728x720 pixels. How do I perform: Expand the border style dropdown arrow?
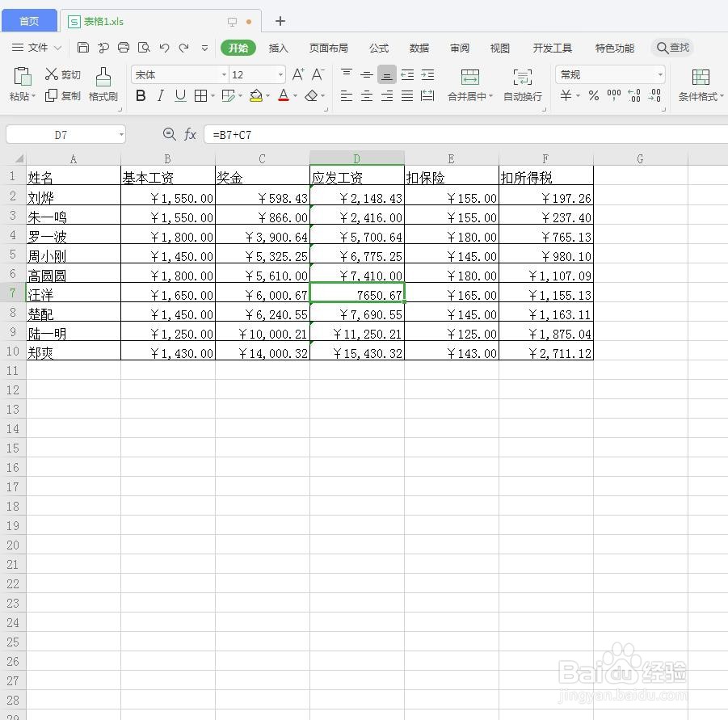pyautogui.click(x=213, y=96)
